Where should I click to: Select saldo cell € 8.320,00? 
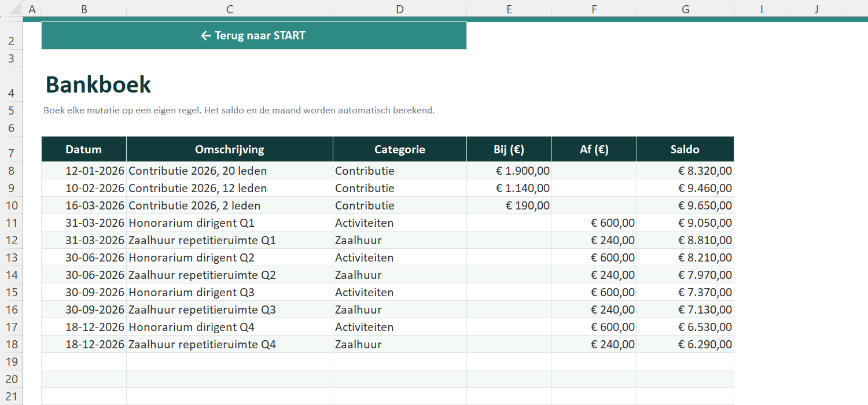point(686,171)
